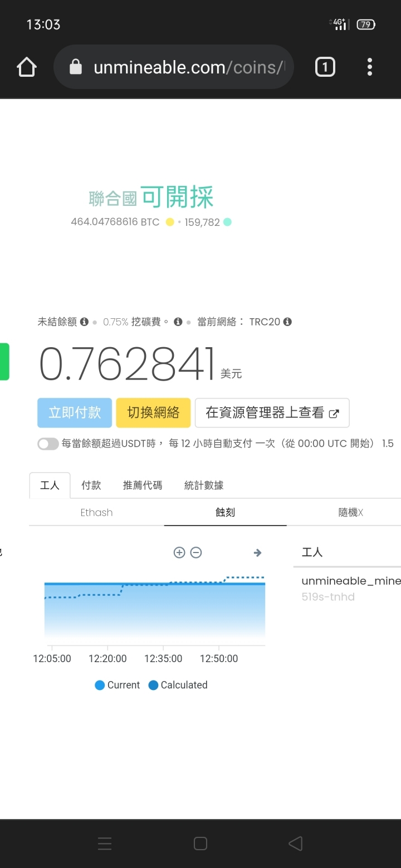Tap the padlock site security icon
This screenshot has height=868, width=401.
[75, 67]
